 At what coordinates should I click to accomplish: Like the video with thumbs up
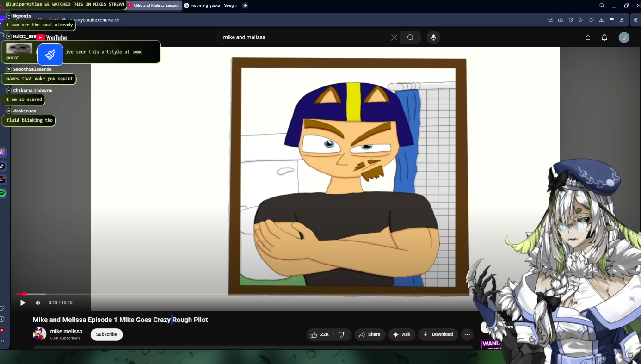point(320,334)
